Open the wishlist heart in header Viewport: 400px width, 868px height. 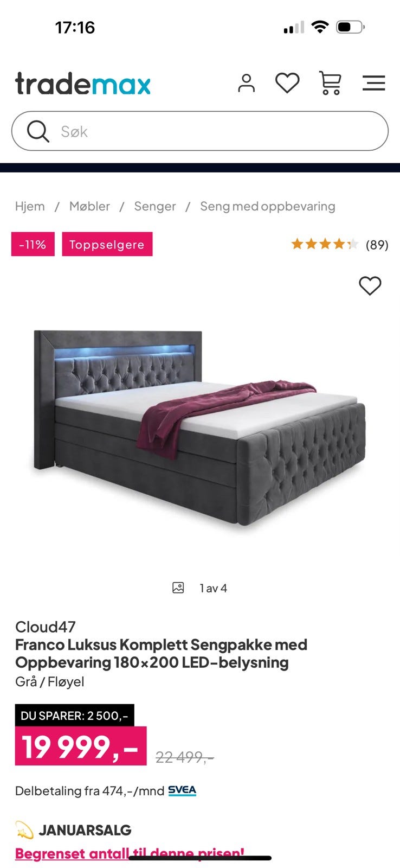point(287,83)
